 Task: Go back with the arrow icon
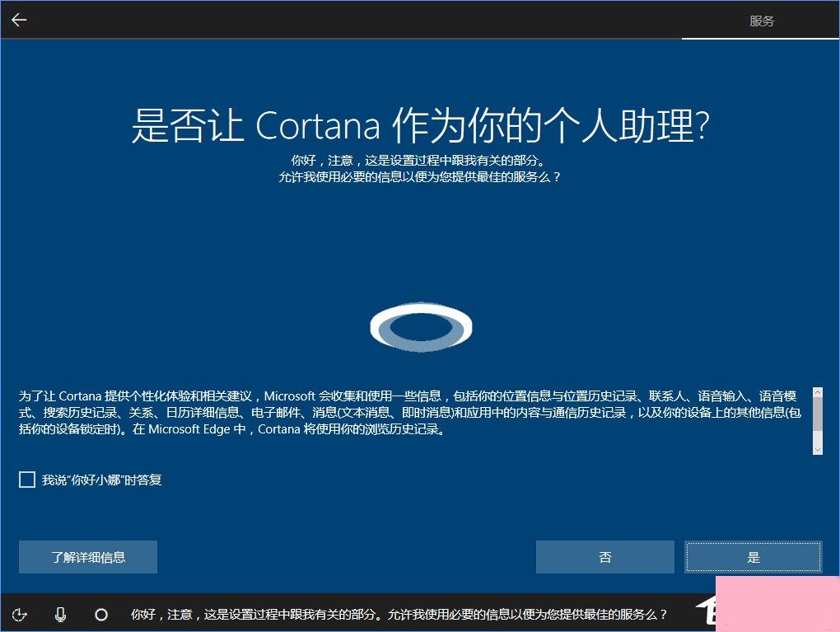pyautogui.click(x=19, y=20)
